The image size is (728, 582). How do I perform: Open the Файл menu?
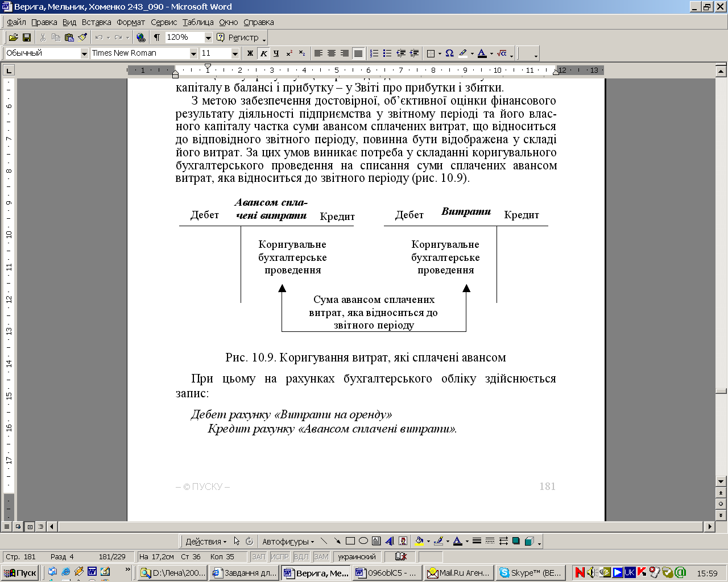(x=16, y=22)
